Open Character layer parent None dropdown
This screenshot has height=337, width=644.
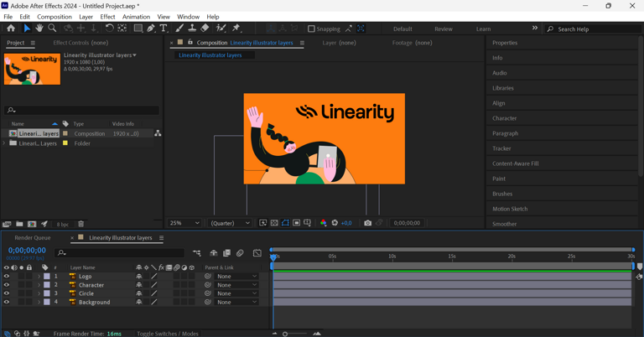click(x=236, y=285)
